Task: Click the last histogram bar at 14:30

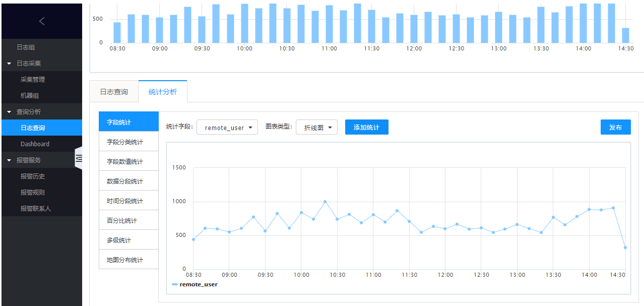Action: tap(625, 35)
